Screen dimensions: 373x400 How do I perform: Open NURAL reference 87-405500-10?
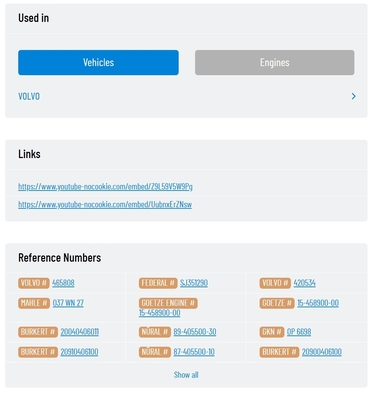coord(194,352)
